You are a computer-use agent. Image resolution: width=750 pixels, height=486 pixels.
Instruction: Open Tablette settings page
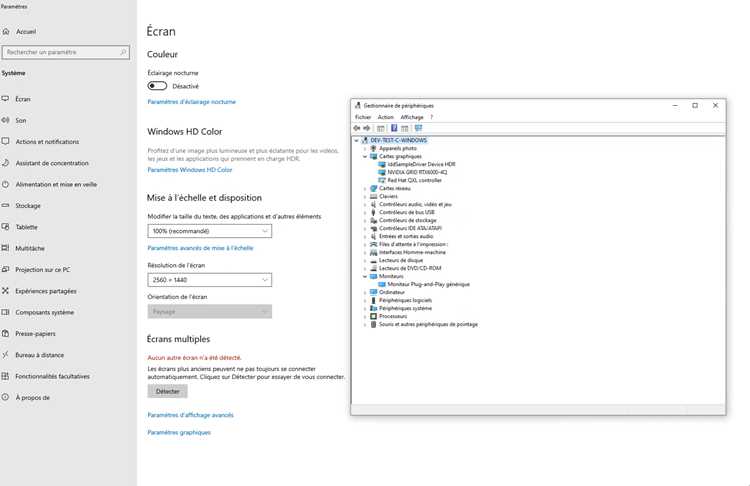(26, 227)
